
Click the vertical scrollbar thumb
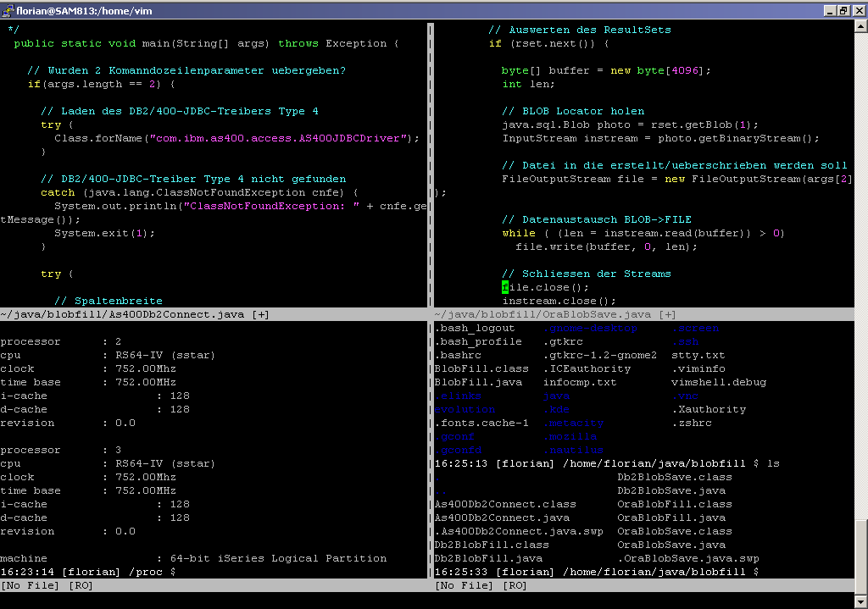[860, 551]
